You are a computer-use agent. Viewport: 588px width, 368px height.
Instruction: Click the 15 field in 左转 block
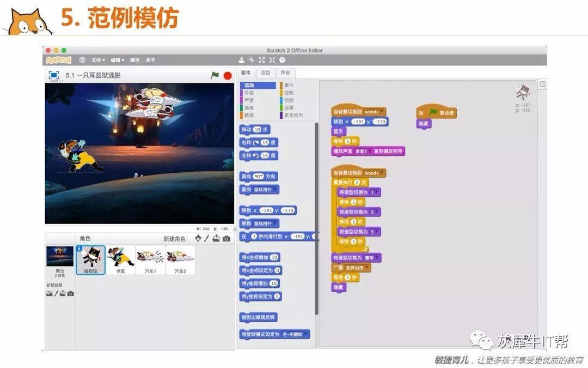pyautogui.click(x=265, y=155)
